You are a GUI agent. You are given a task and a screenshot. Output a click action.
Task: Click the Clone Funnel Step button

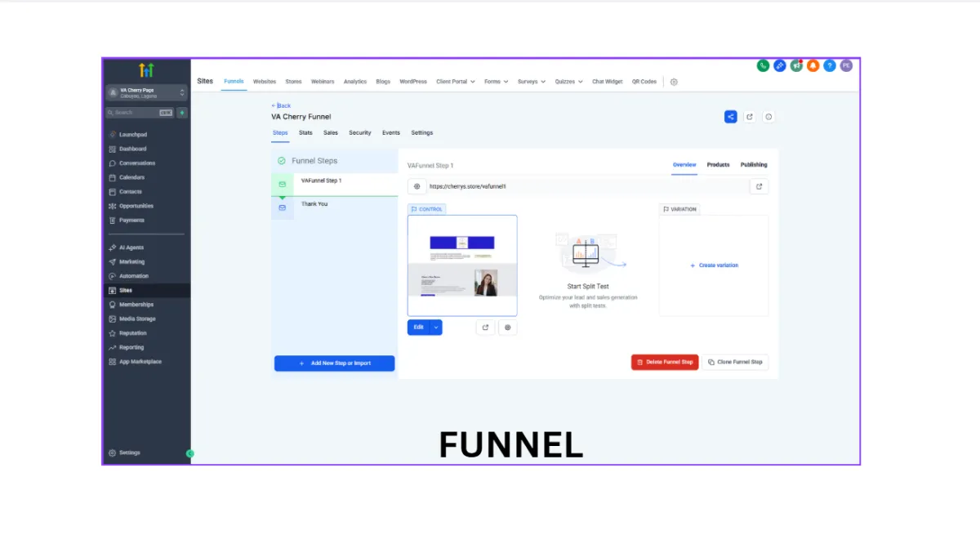(x=735, y=362)
